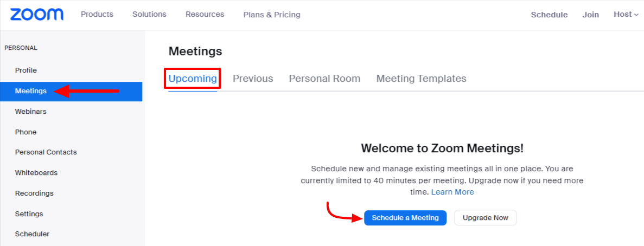The width and height of the screenshot is (644, 246).
Task: Open Whiteboards in the sidebar
Action: (36, 173)
